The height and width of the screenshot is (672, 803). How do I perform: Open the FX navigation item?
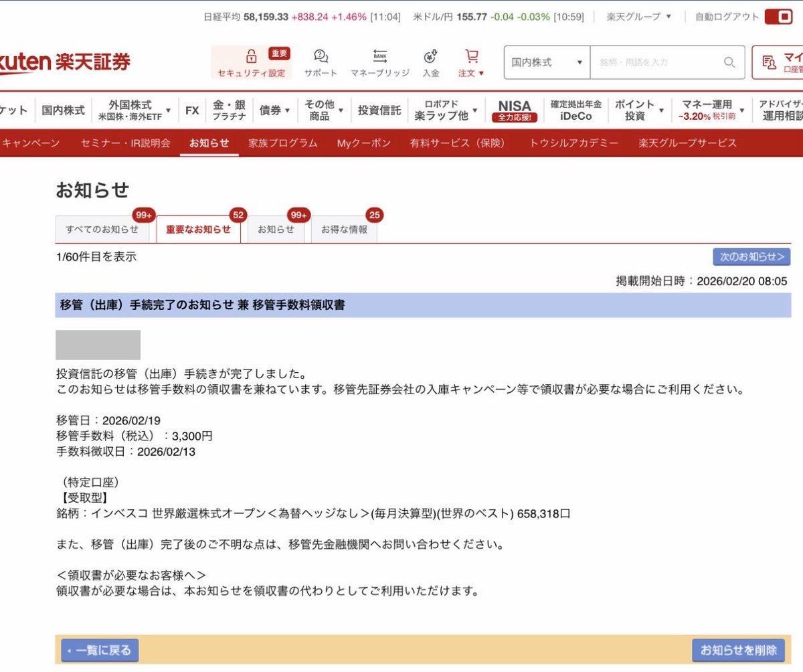[x=192, y=110]
